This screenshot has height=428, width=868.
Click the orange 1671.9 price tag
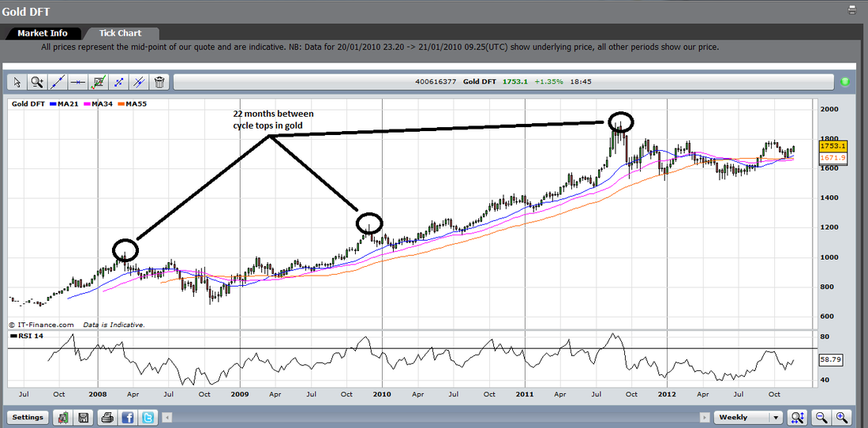pyautogui.click(x=832, y=158)
